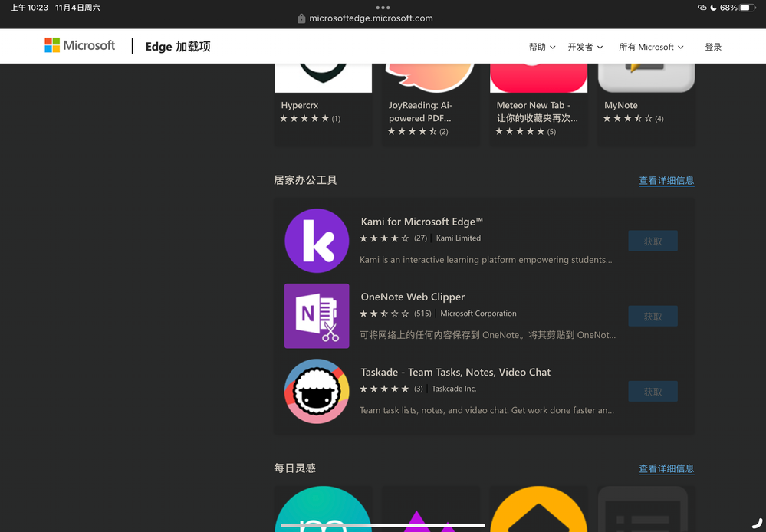Tap the Do Not Disturb moon icon

coord(713,8)
